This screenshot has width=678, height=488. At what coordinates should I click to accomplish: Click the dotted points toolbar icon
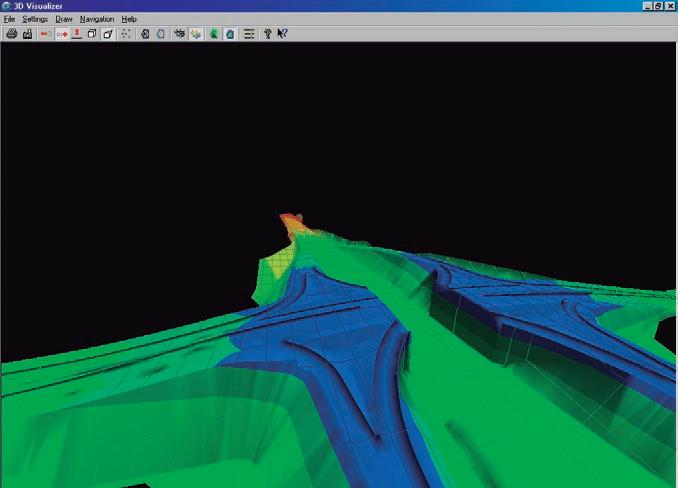pos(125,34)
